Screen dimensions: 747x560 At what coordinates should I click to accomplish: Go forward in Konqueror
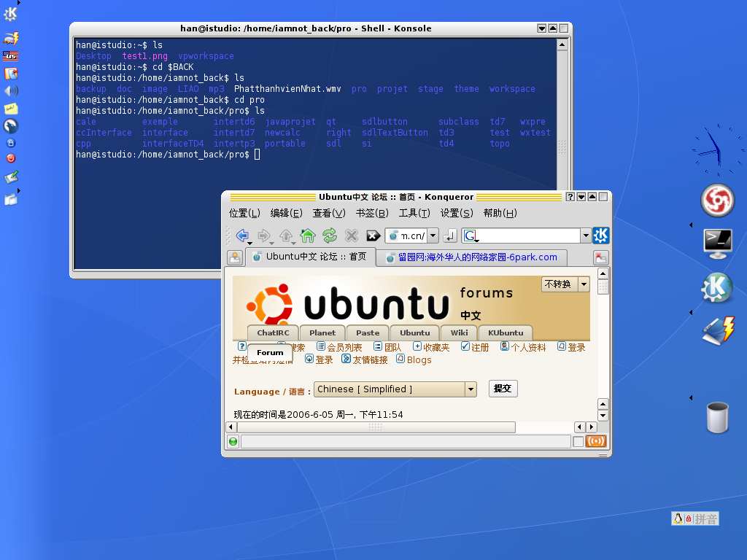pyautogui.click(x=263, y=236)
